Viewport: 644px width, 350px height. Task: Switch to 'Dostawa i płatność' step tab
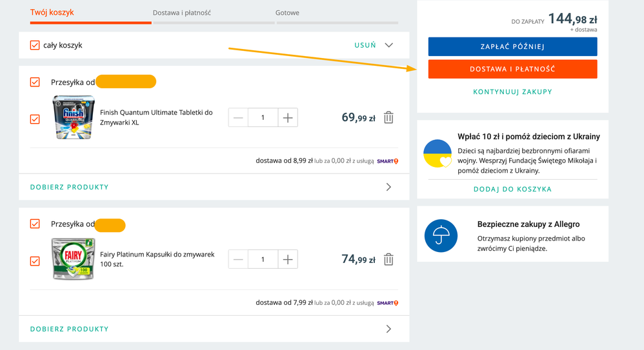click(182, 13)
